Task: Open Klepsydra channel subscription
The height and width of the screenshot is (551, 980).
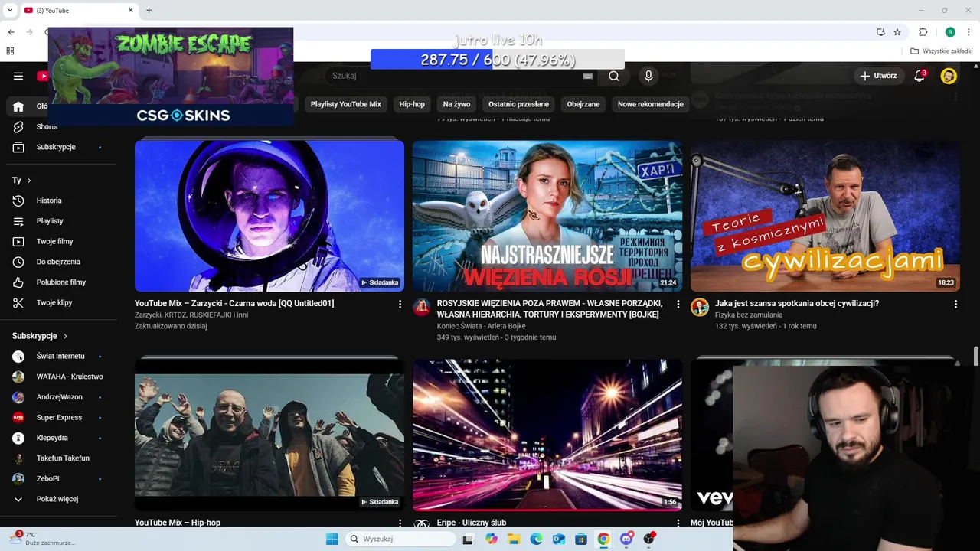Action: tap(54, 438)
